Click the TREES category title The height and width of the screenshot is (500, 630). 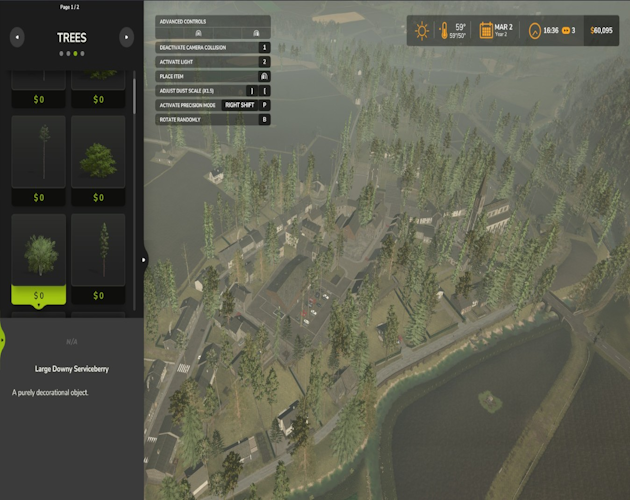tap(72, 38)
